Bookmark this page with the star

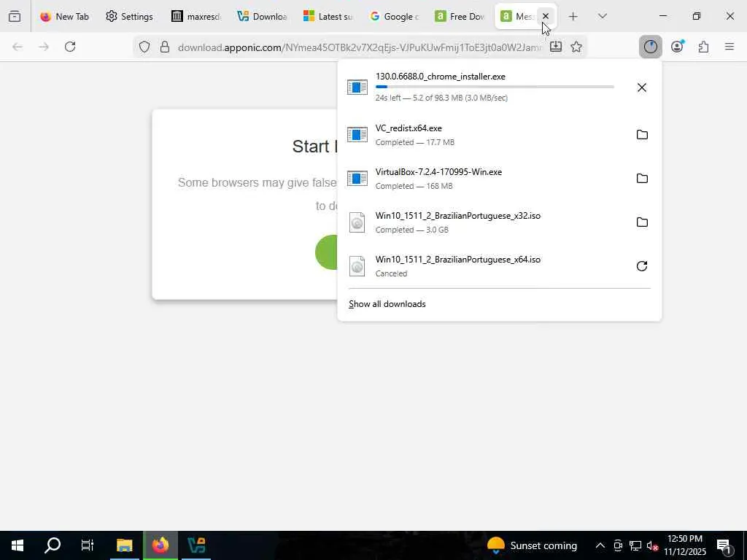click(576, 47)
